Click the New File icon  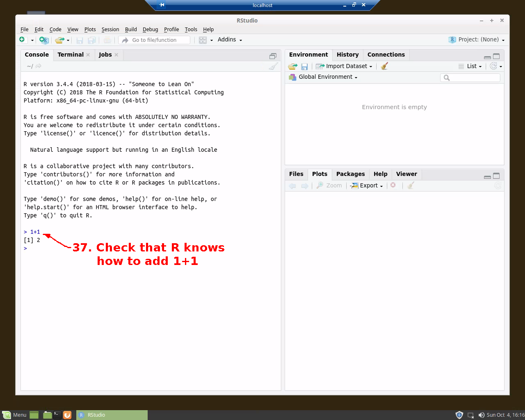click(x=22, y=39)
